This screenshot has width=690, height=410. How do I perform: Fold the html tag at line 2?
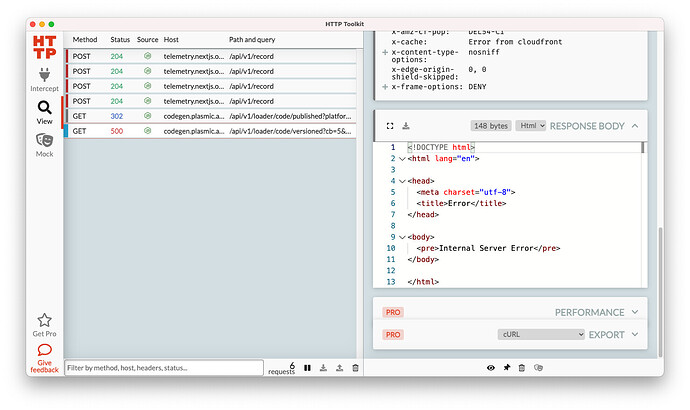click(x=402, y=159)
